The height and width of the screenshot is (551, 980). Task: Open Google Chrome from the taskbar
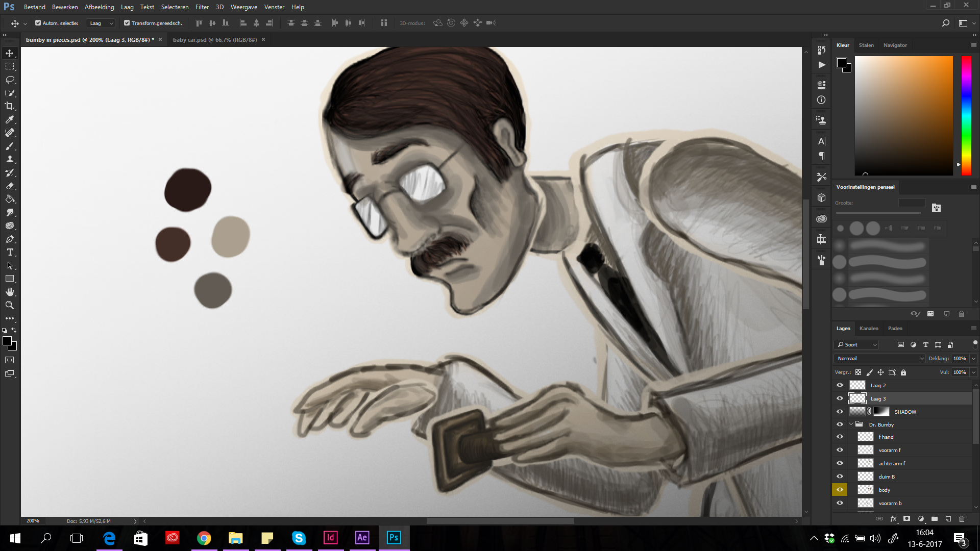[204, 538]
